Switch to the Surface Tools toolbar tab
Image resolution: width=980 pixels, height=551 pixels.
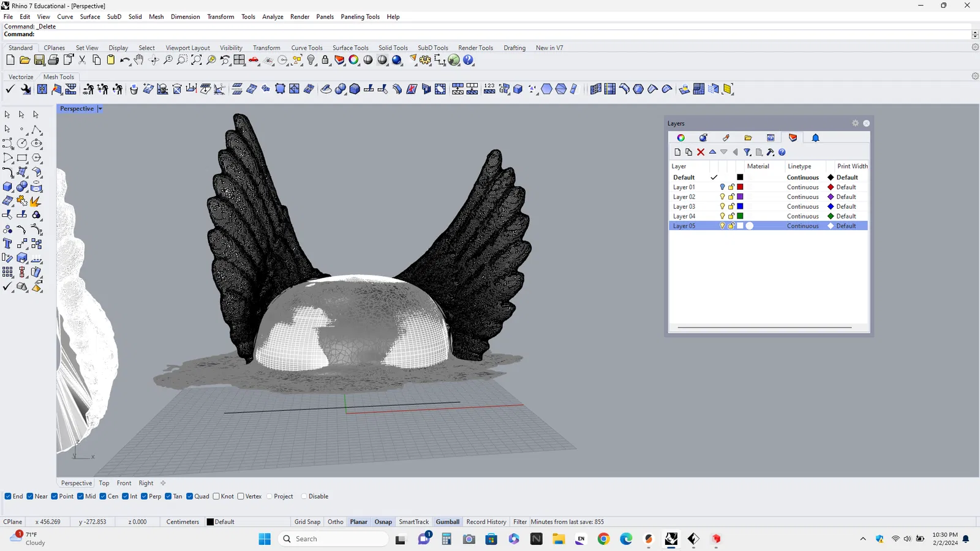click(350, 48)
